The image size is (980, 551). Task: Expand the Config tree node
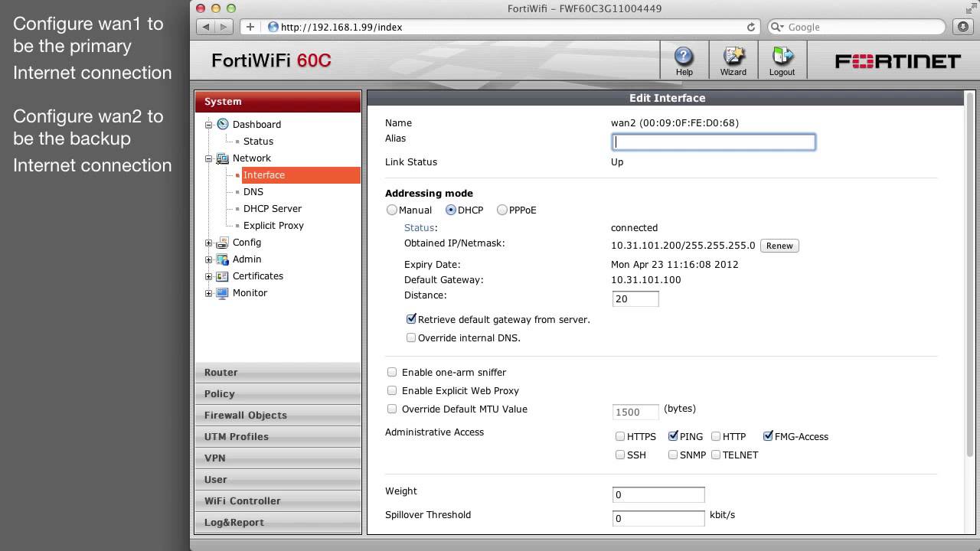208,243
